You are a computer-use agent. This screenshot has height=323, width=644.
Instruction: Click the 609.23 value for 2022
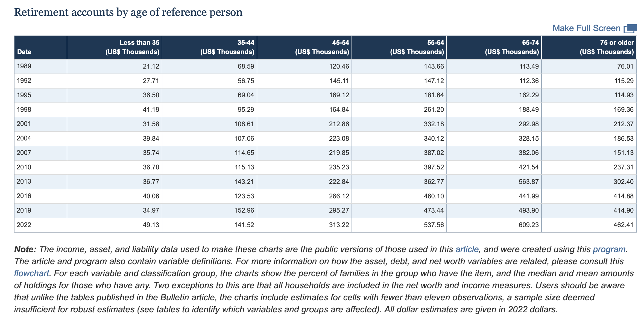(529, 225)
